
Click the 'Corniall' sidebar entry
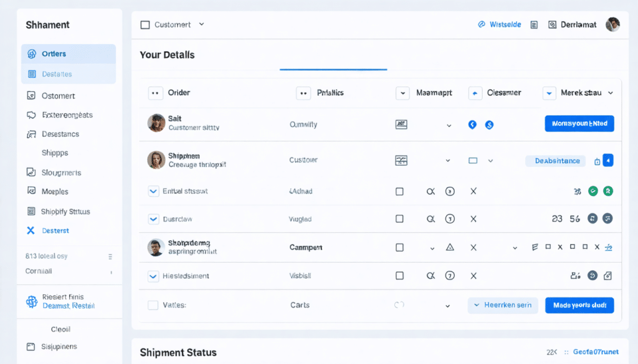39,271
